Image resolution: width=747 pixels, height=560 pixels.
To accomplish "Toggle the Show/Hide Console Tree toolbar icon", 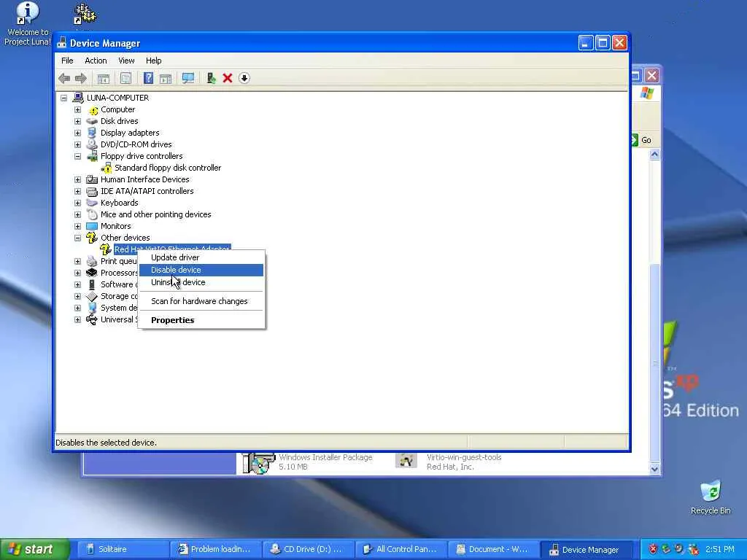I will (104, 78).
